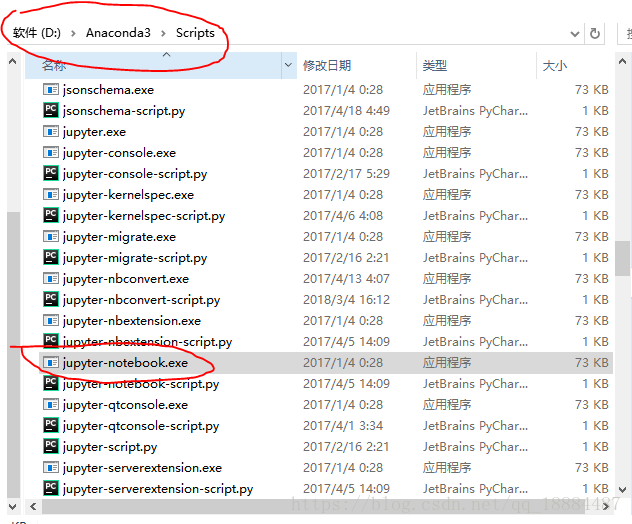The width and height of the screenshot is (632, 524).
Task: Click the right vertical scrollbar thumb
Action: coord(624,258)
